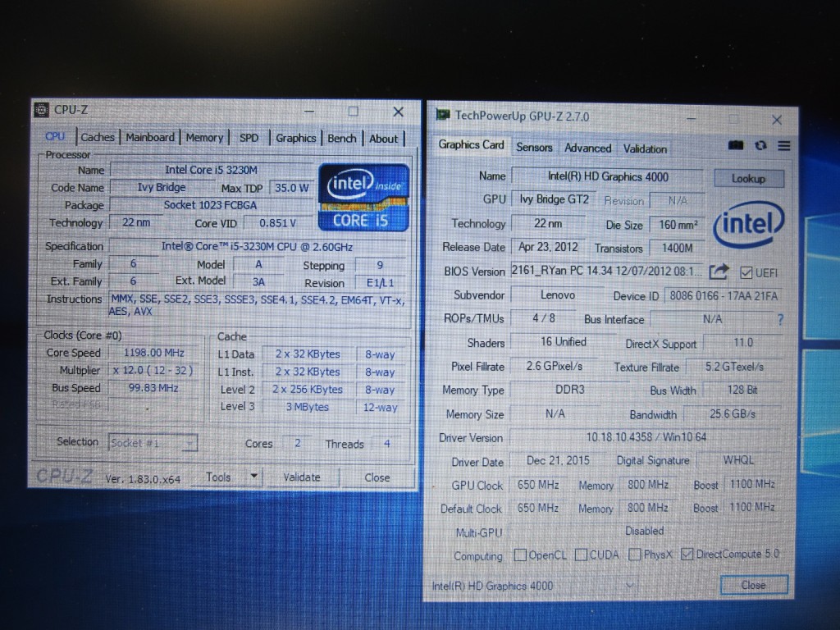840x630 pixels.
Task: Click the Core VID value 0.851 V
Action: (277, 223)
